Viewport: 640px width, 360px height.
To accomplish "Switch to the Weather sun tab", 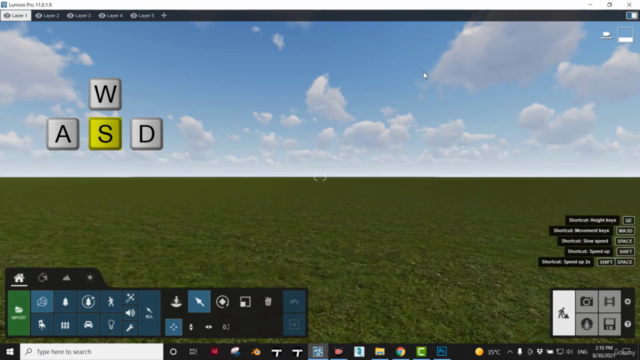I will click(x=90, y=278).
